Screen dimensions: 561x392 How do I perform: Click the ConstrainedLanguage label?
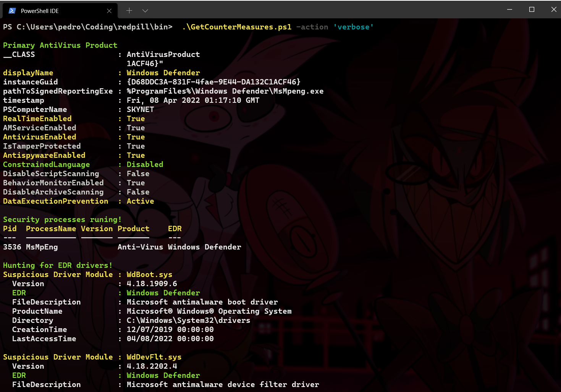(x=46, y=165)
